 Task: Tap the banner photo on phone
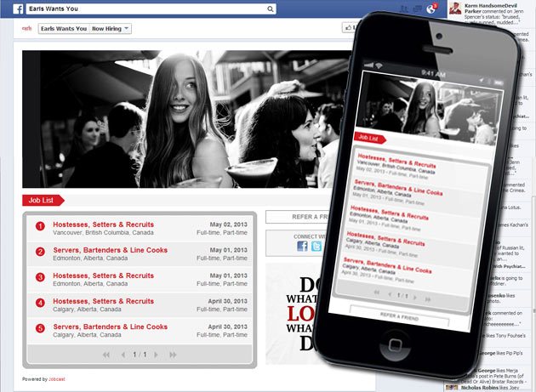click(431, 109)
